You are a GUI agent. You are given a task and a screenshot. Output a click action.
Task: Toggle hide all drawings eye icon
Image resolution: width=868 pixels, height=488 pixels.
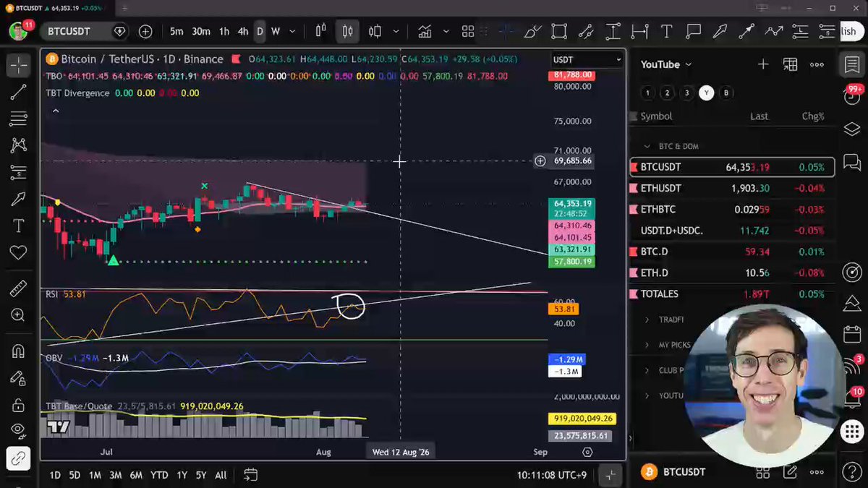18,431
